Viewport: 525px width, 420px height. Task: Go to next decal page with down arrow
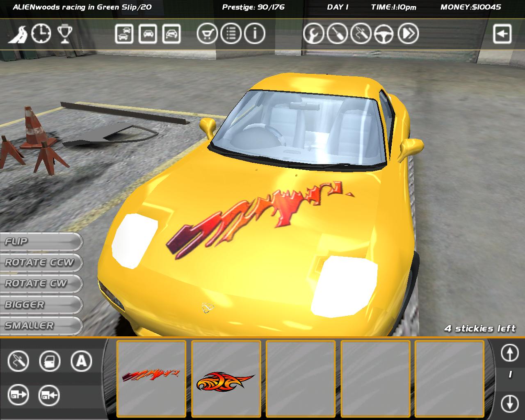510,403
